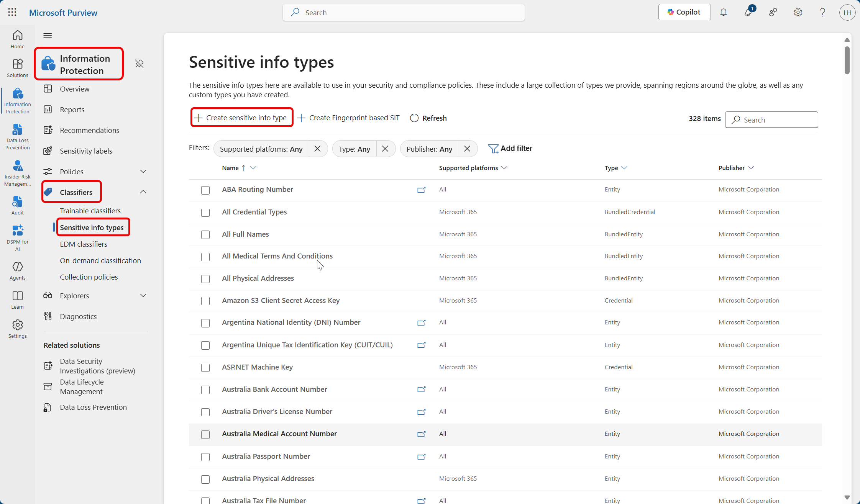The width and height of the screenshot is (860, 504).
Task: Click Create Fingerprint based SIT
Action: pos(348,118)
